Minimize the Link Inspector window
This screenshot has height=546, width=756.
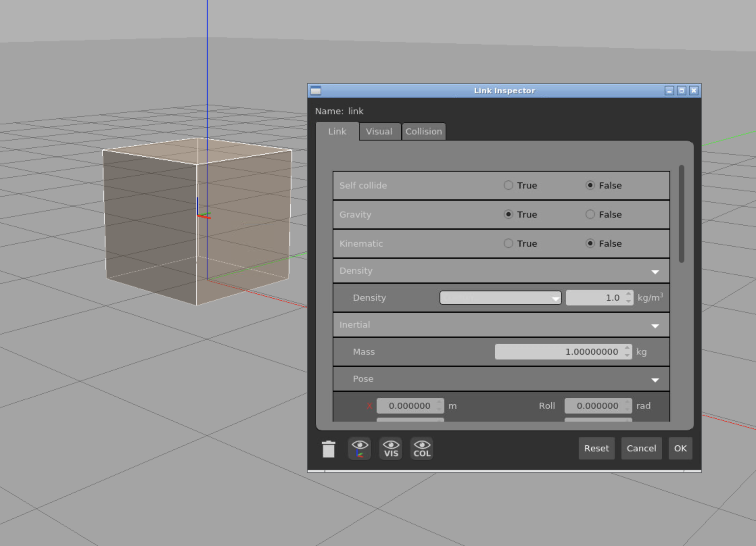click(x=669, y=91)
